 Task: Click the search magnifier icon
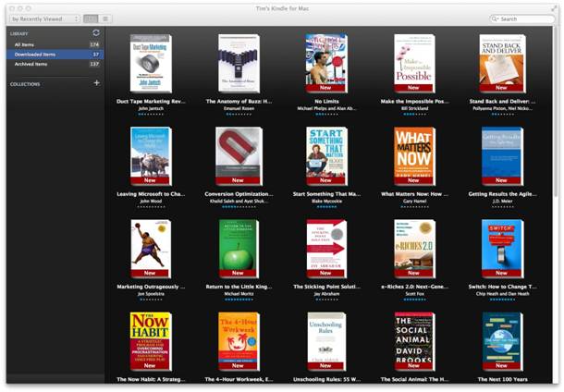point(497,18)
